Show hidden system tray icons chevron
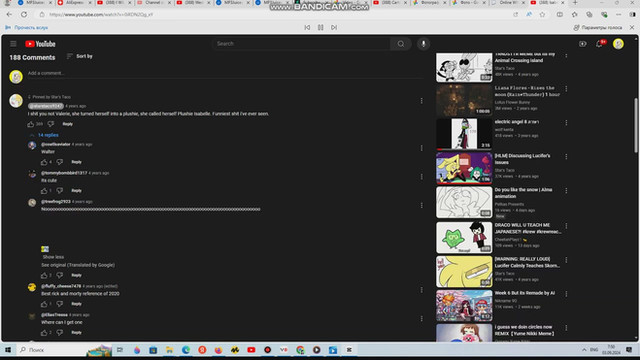Image resolution: width=640 pixels, height=360 pixels. (584, 350)
